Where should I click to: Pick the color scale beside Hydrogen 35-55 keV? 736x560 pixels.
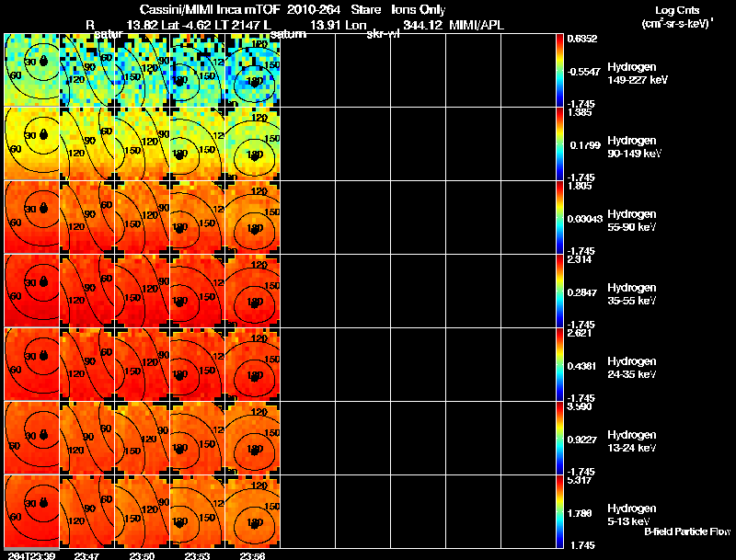pyautogui.click(x=559, y=291)
